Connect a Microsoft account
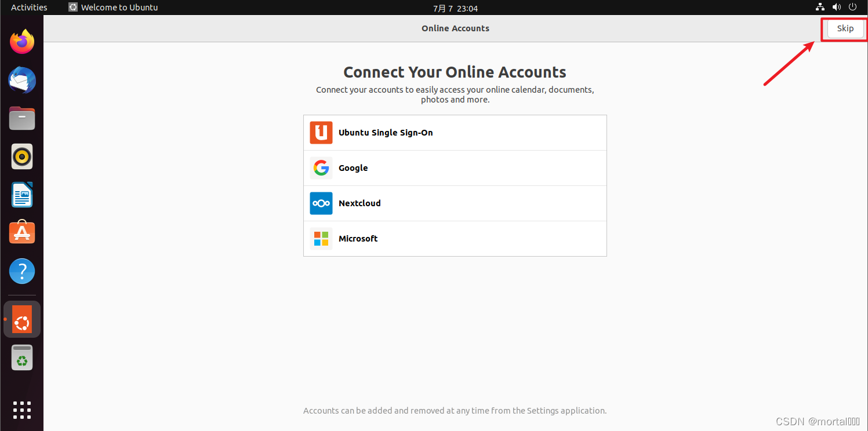 [x=455, y=239]
